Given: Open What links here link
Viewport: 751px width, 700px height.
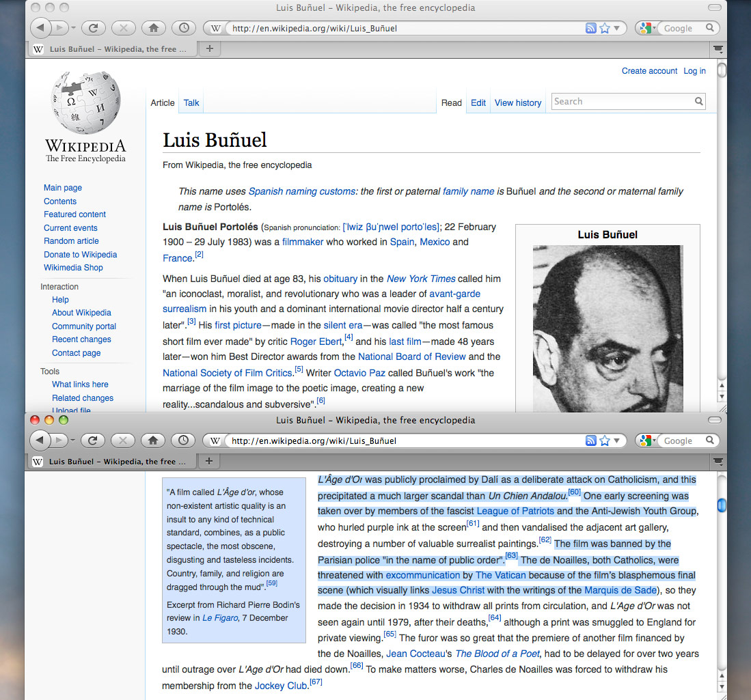Looking at the screenshot, I should (x=80, y=384).
